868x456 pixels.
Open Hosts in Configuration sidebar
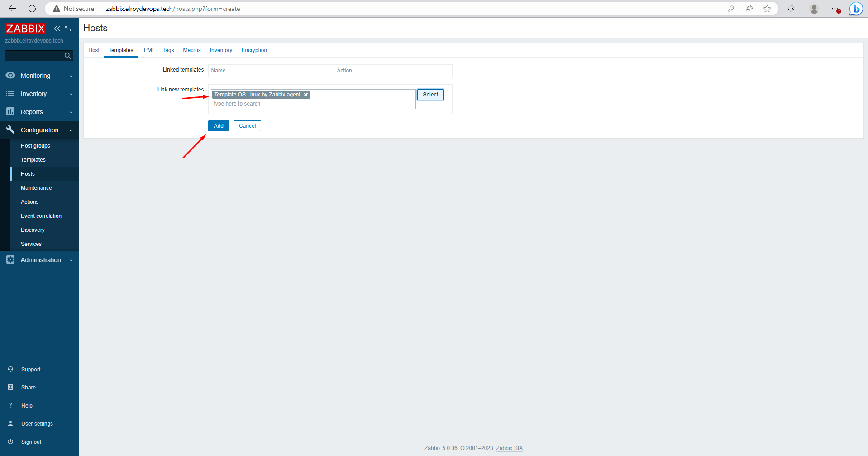click(44, 174)
